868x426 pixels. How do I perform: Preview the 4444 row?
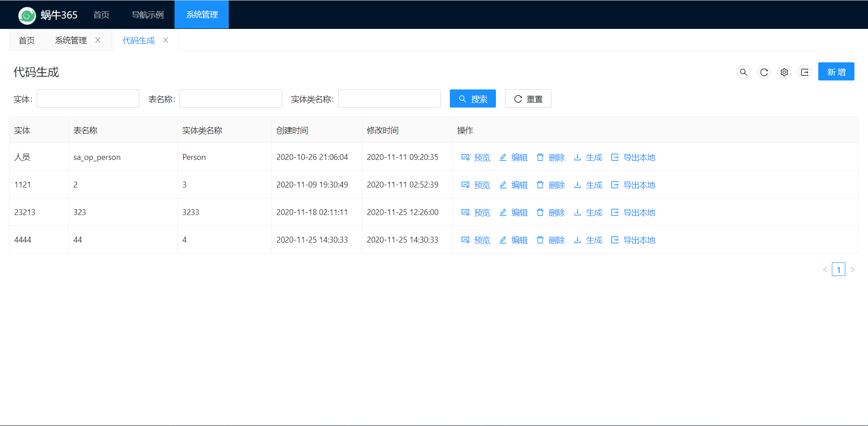(476, 240)
